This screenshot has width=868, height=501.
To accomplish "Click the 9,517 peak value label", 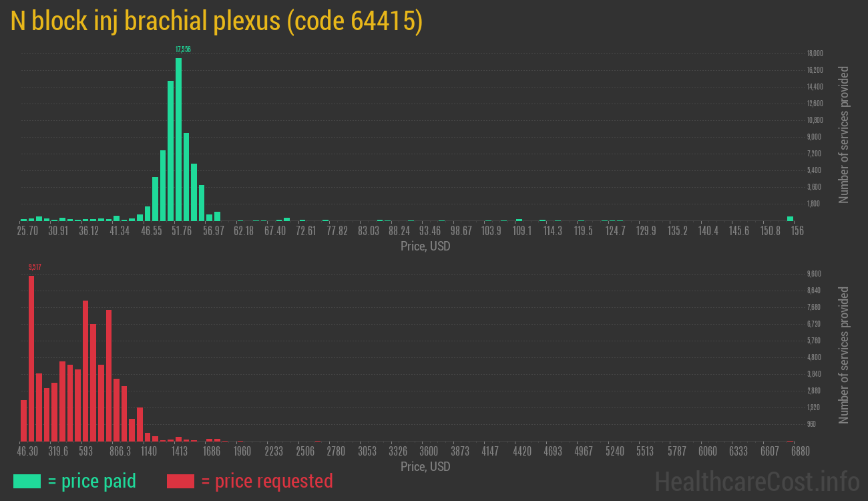I will point(35,267).
